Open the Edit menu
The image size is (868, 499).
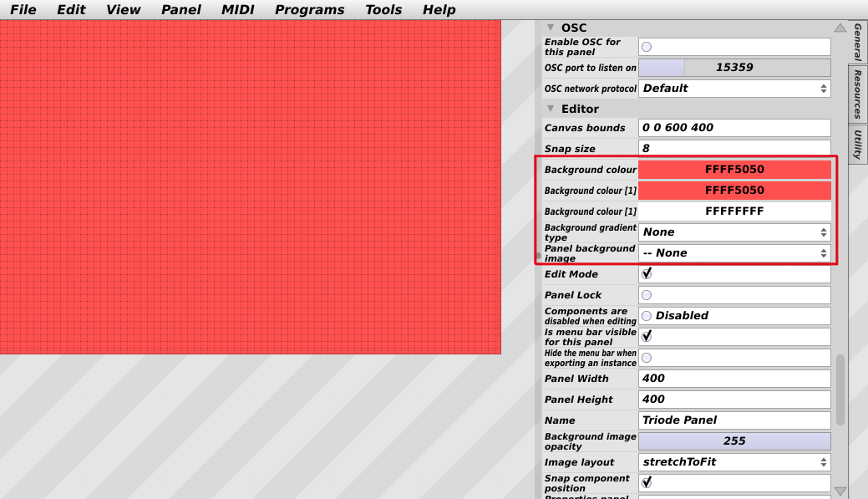coord(71,9)
